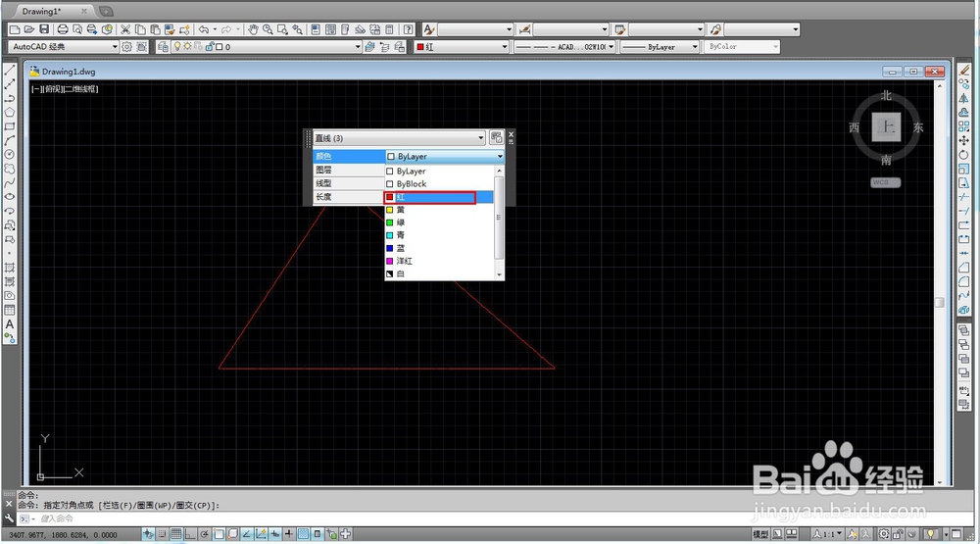Open the ByLayer lineweight dropdown
This screenshot has width=980, height=544.
(660, 46)
